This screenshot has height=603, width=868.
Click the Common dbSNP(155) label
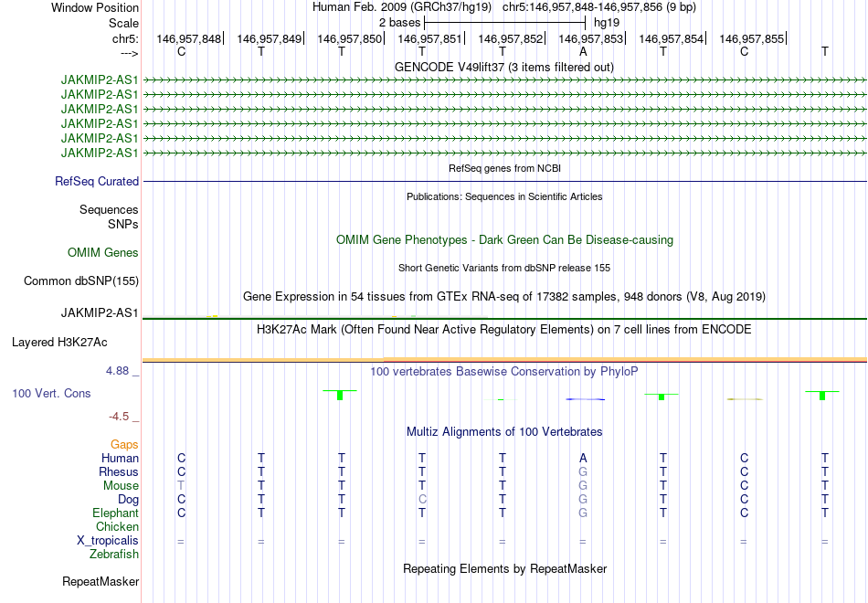click(80, 281)
